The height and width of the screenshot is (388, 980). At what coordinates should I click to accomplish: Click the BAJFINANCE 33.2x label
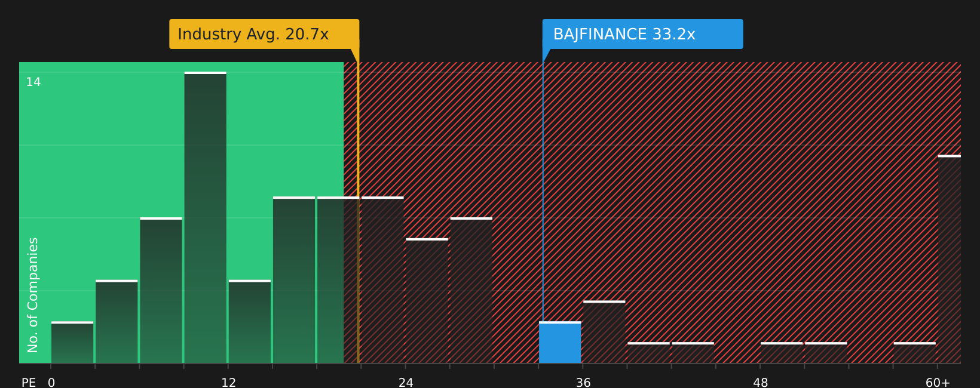click(642, 34)
